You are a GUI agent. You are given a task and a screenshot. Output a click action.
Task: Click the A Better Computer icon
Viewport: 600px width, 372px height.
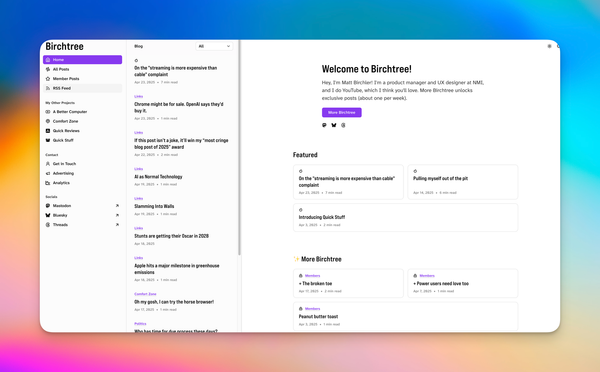pos(48,112)
